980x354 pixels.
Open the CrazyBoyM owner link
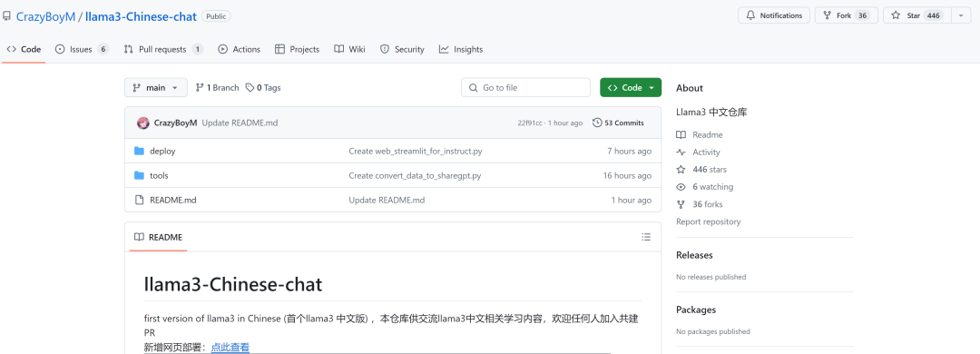(45, 17)
